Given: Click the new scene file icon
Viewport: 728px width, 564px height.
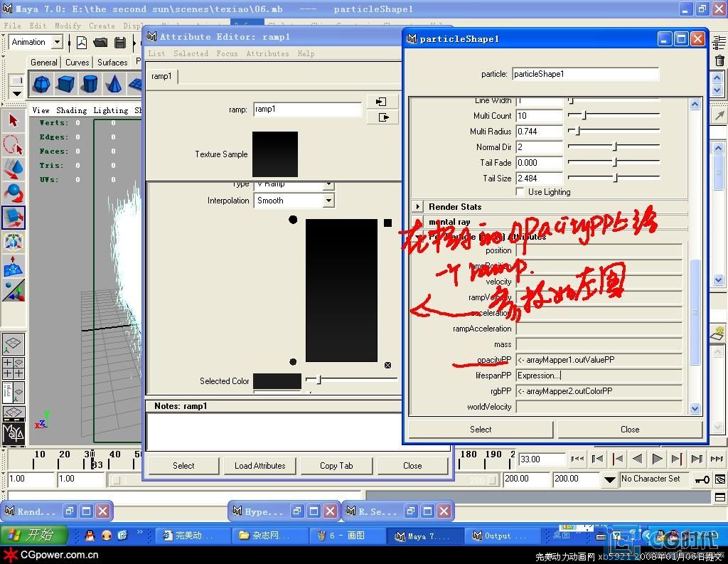Looking at the screenshot, I should [82, 43].
